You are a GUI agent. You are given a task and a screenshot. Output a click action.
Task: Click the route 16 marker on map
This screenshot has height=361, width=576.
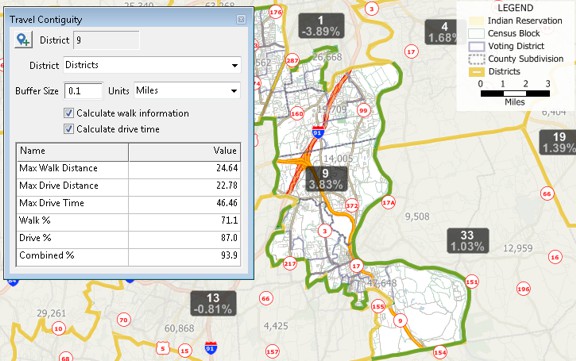click(x=555, y=257)
